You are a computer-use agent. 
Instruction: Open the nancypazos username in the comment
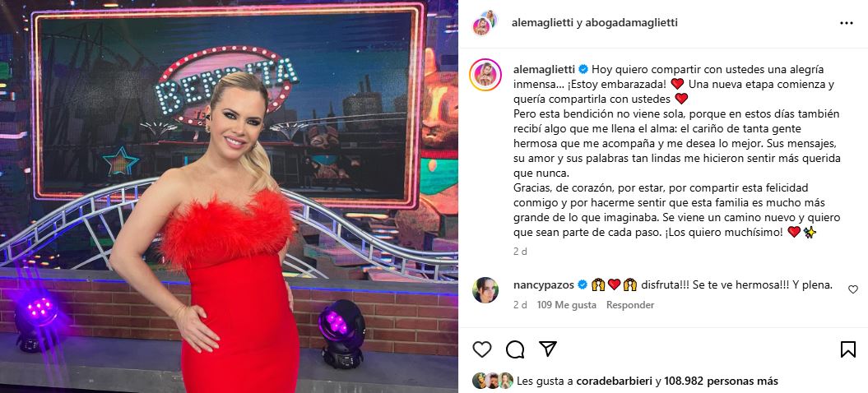click(545, 285)
